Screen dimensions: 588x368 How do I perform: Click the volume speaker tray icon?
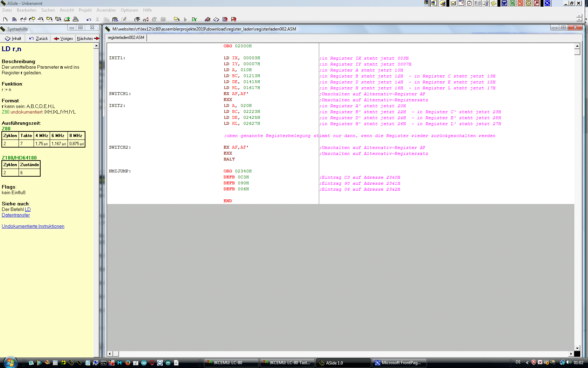(568, 362)
